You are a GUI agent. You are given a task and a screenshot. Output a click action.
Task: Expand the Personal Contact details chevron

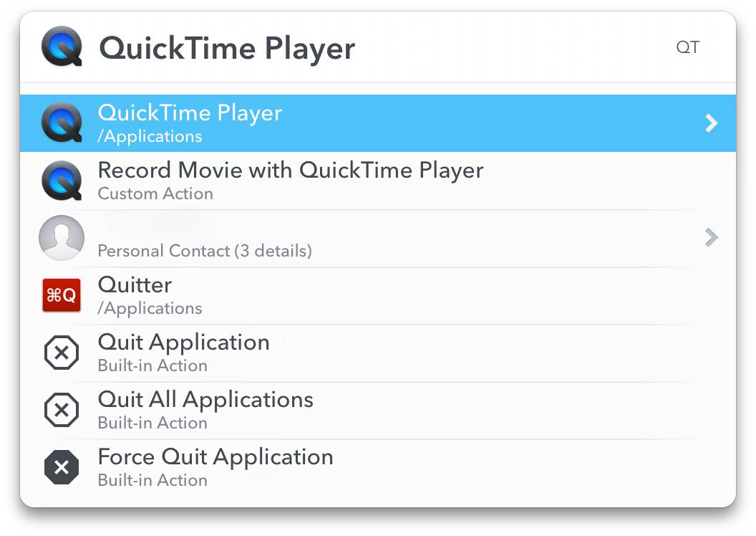click(x=711, y=237)
